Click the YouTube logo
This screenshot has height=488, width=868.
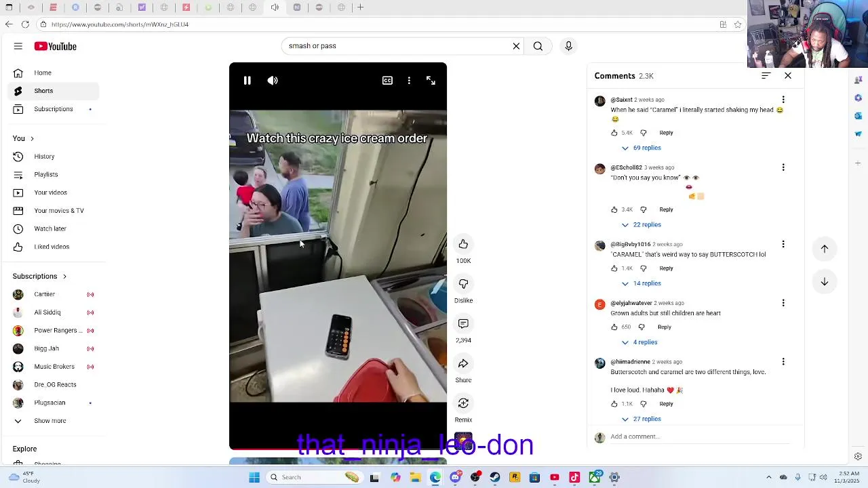tap(56, 46)
